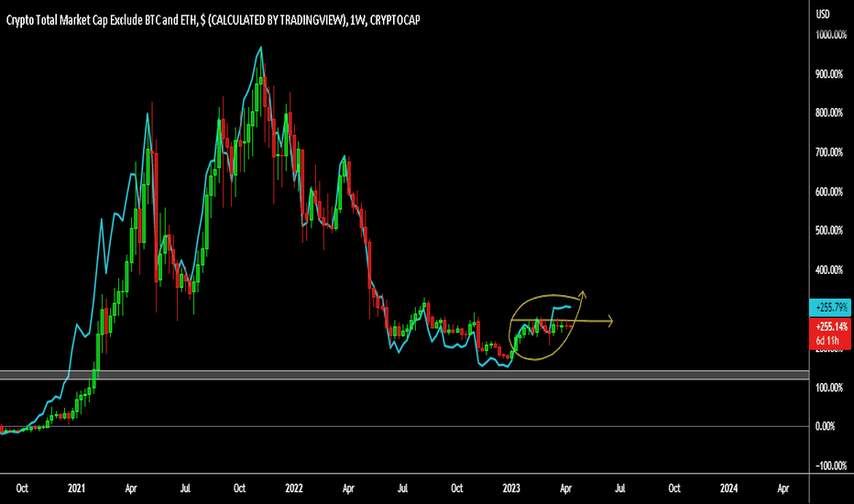This screenshot has width=854, height=504.
Task: Click the USD currency label
Action: point(823,14)
